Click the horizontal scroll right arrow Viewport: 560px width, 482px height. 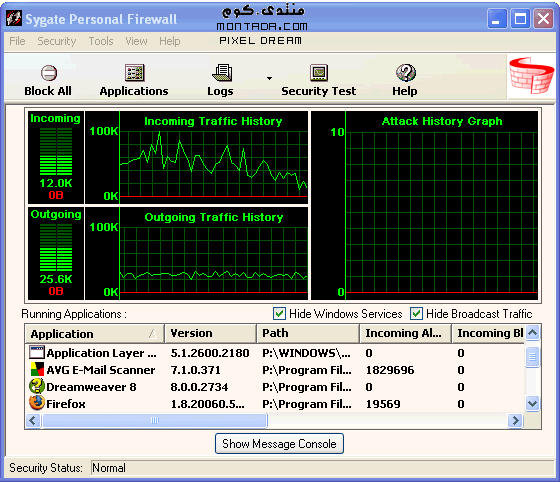515,420
